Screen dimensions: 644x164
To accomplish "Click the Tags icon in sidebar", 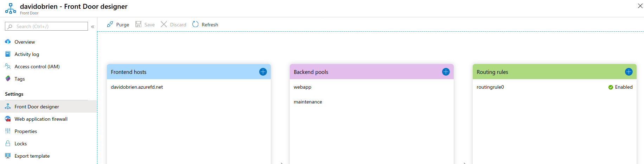I will [x=8, y=78].
